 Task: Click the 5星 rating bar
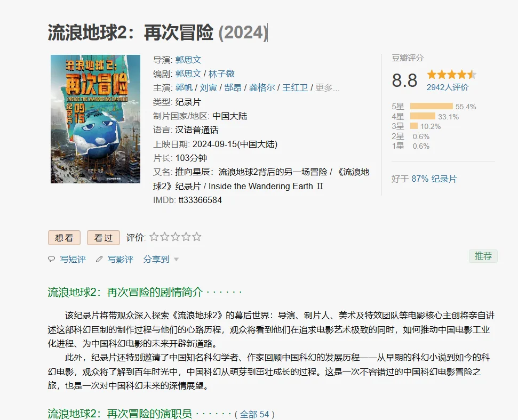point(432,106)
